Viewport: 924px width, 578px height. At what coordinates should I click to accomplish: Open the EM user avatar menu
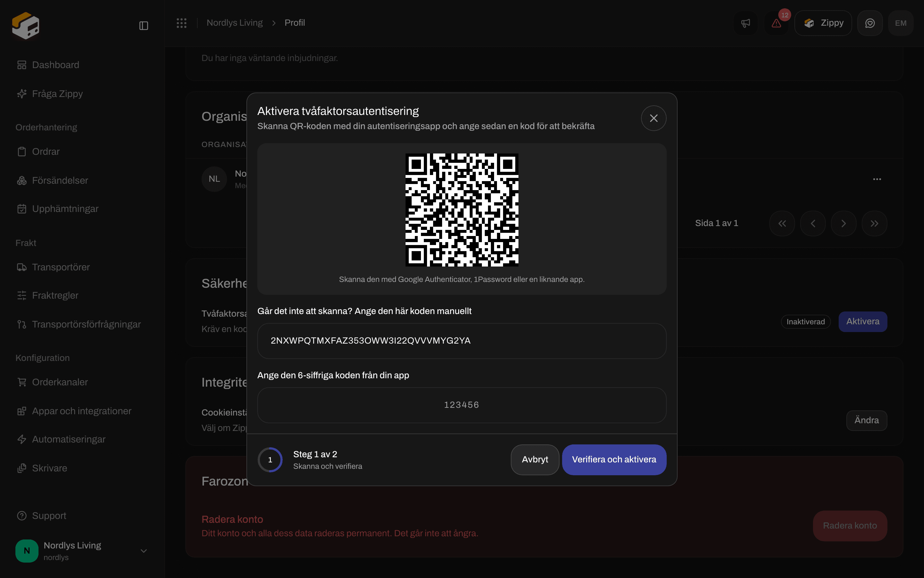pos(900,23)
